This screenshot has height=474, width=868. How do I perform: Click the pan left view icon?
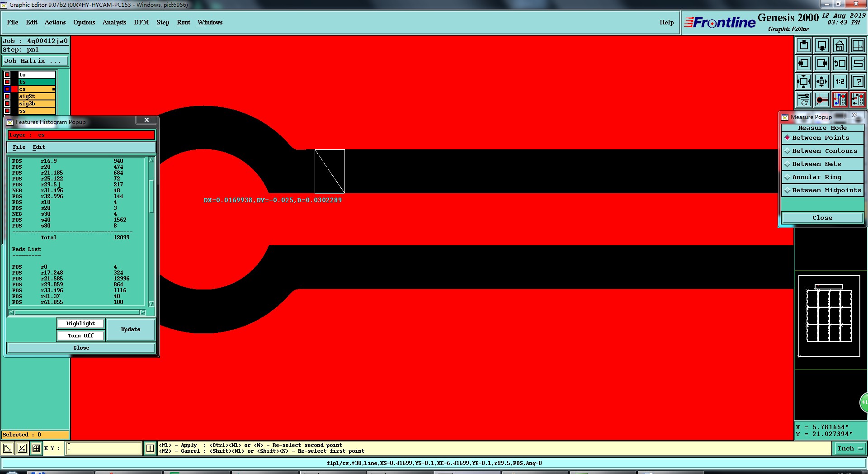click(804, 63)
